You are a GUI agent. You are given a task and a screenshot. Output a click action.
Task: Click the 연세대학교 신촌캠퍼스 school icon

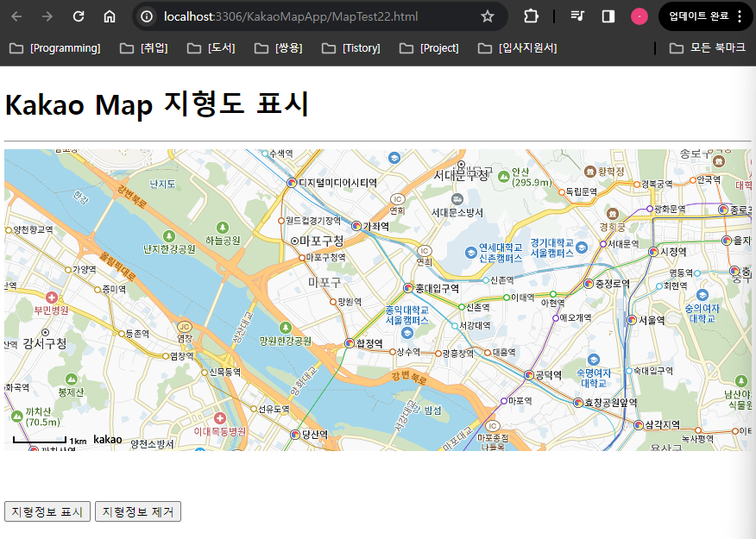click(471, 253)
